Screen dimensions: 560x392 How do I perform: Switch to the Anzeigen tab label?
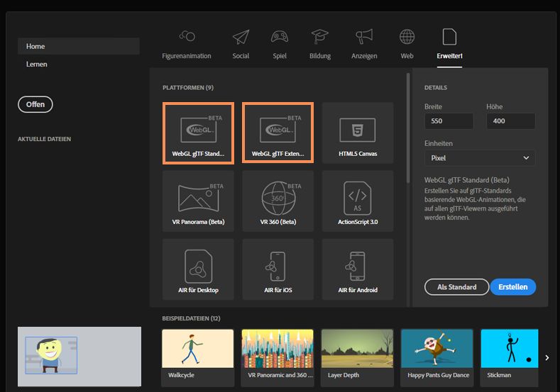[364, 56]
